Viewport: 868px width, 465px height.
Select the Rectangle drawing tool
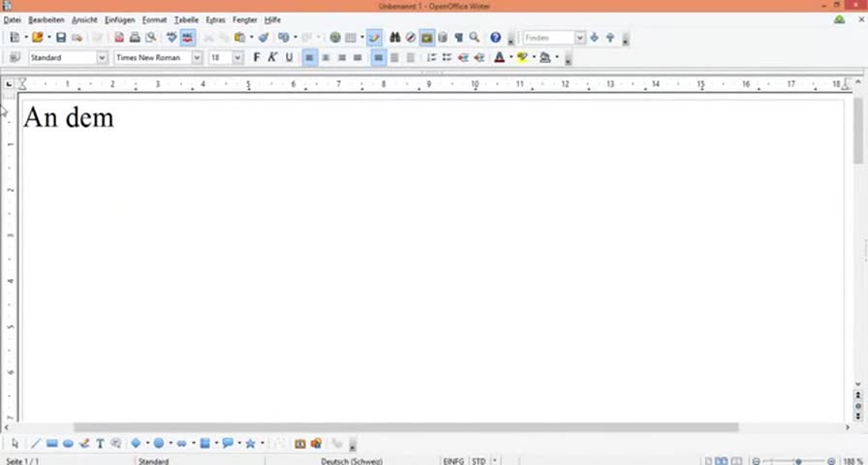[x=52, y=444]
